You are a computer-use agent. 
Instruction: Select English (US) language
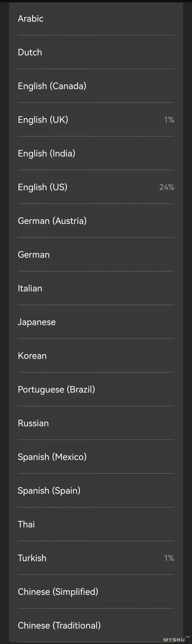tap(96, 187)
